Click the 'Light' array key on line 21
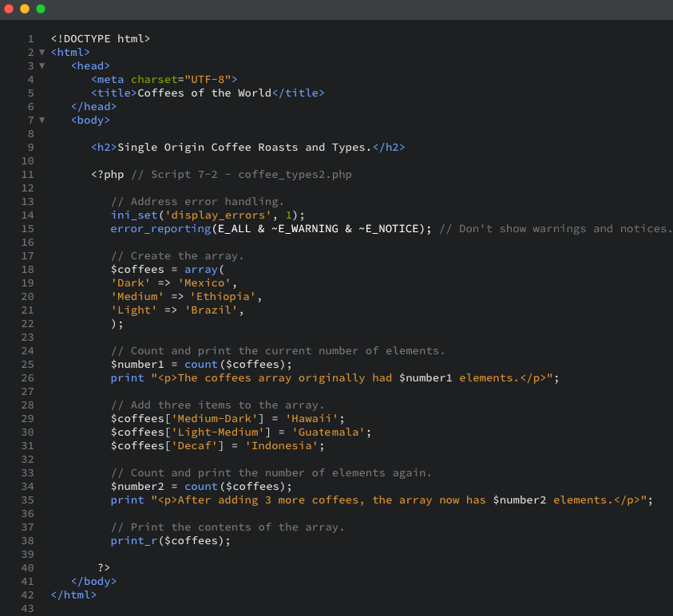The image size is (673, 616). point(134,310)
